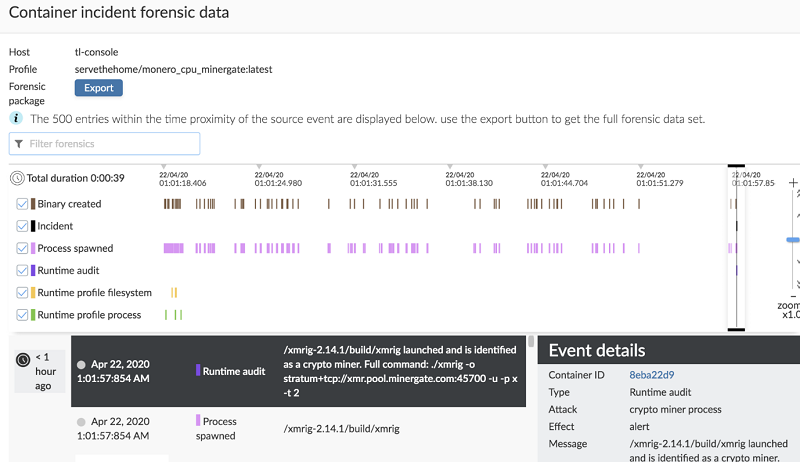The width and height of the screenshot is (800, 462).
Task: Uncheck the Process spawned event type
Action: pos(22,248)
